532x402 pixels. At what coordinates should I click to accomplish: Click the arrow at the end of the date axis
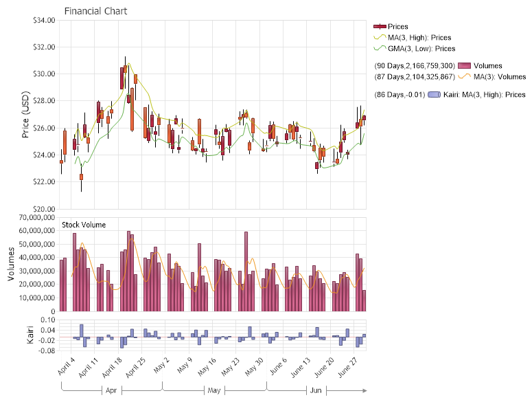tap(362, 390)
